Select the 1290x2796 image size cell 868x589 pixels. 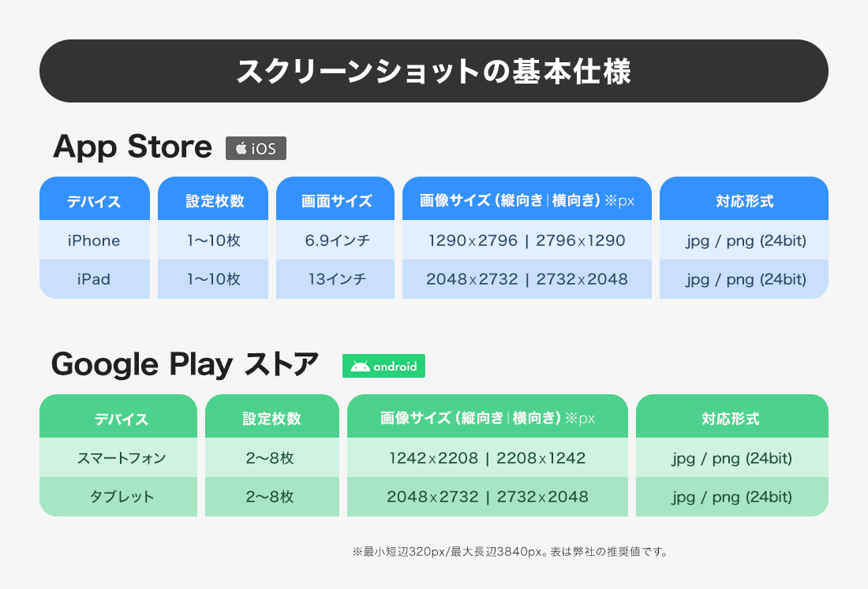(x=526, y=240)
